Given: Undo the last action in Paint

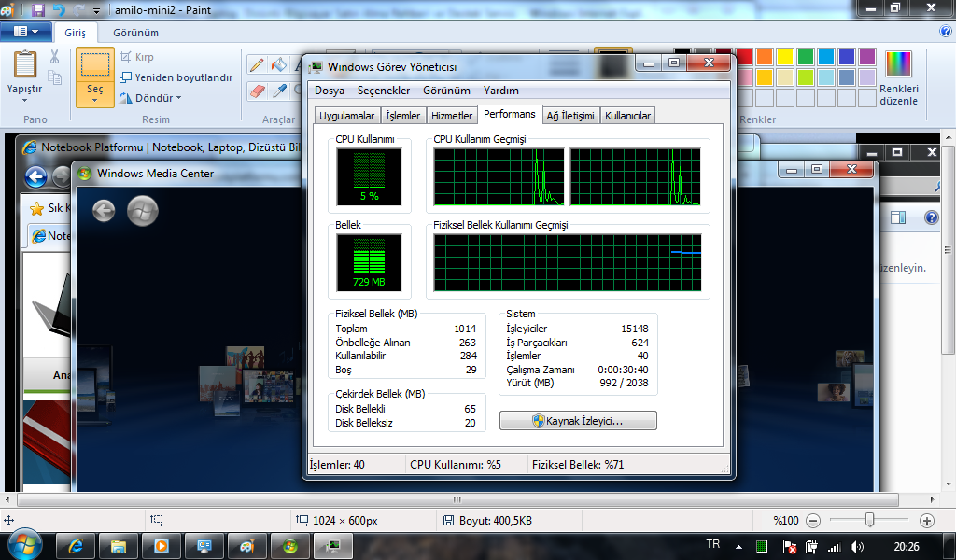Looking at the screenshot, I should pyautogui.click(x=59, y=9).
